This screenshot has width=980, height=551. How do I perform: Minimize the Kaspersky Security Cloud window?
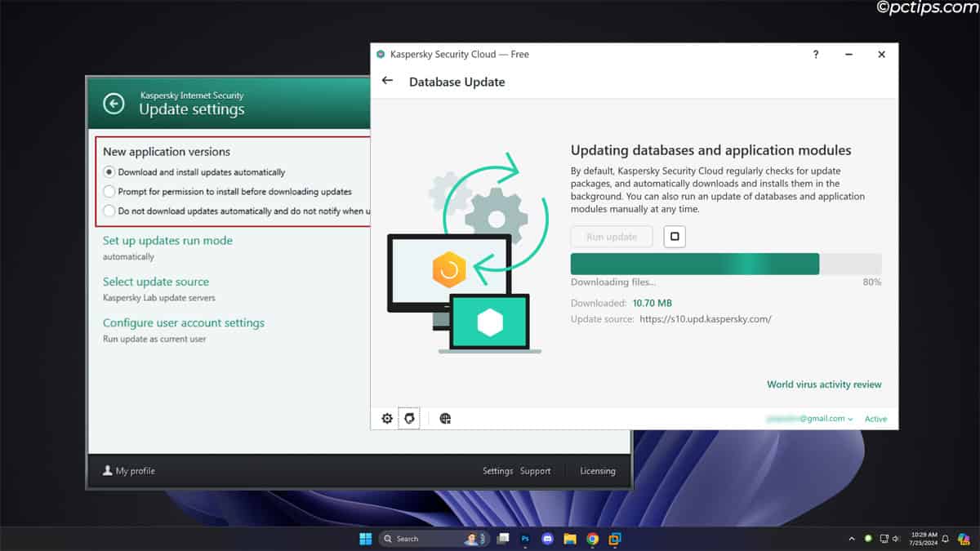point(849,55)
